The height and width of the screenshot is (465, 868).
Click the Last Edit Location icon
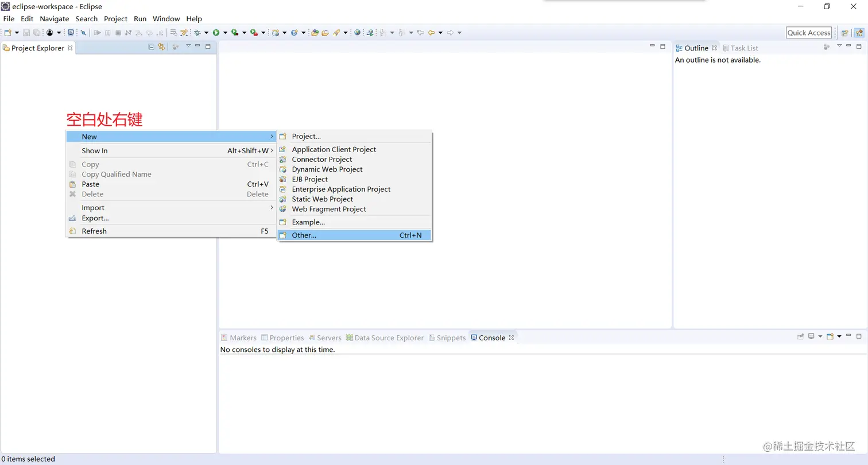pos(420,33)
